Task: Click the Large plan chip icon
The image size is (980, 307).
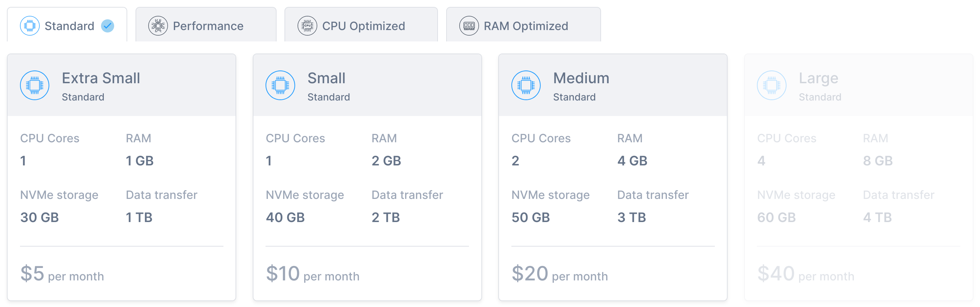Action: click(x=772, y=85)
